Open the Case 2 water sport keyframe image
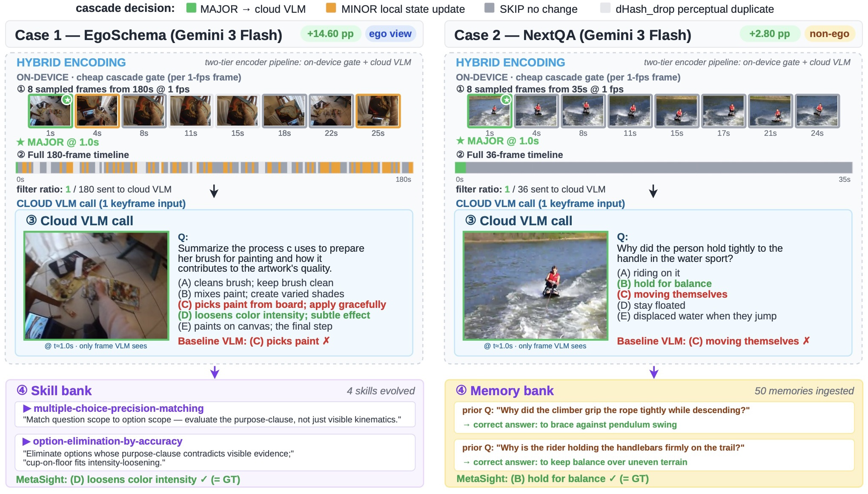Image resolution: width=868 pixels, height=494 pixels. click(x=536, y=285)
